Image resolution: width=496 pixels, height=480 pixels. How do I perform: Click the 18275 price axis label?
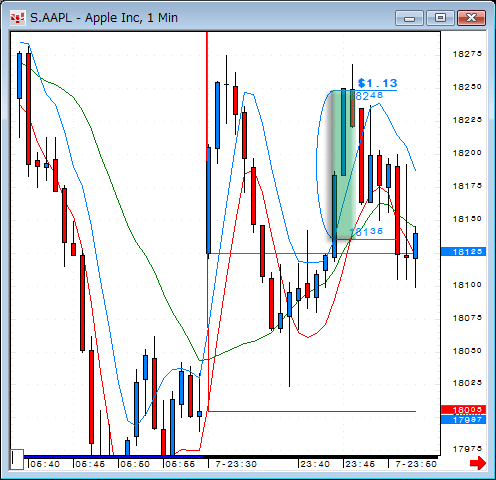[x=467, y=54]
